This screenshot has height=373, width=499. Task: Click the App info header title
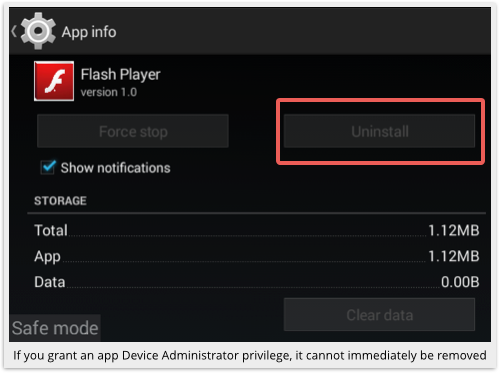point(89,32)
